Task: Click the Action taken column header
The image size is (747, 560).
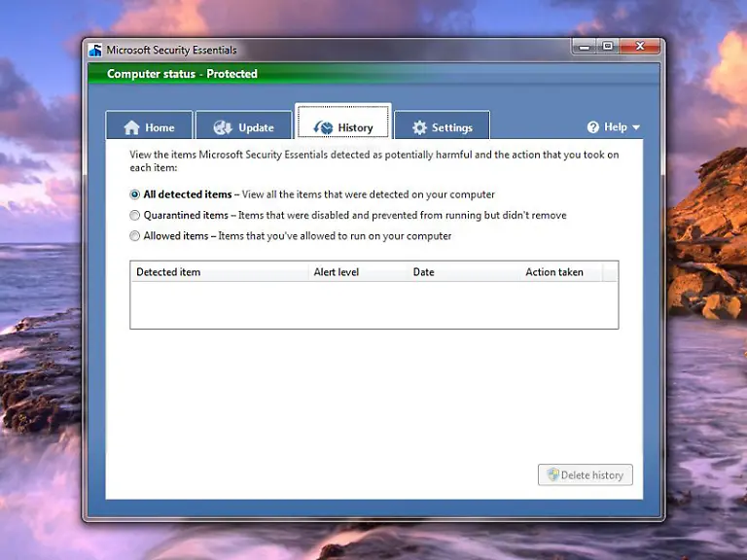Action: pos(554,272)
